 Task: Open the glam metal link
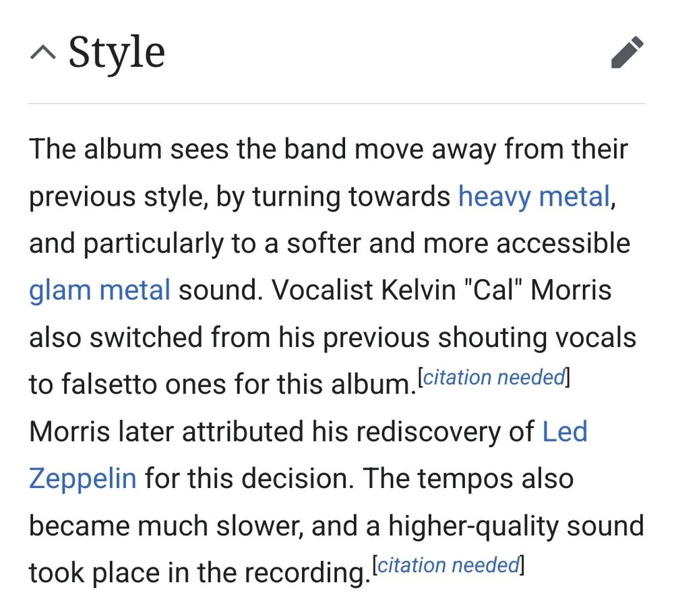pyautogui.click(x=99, y=290)
